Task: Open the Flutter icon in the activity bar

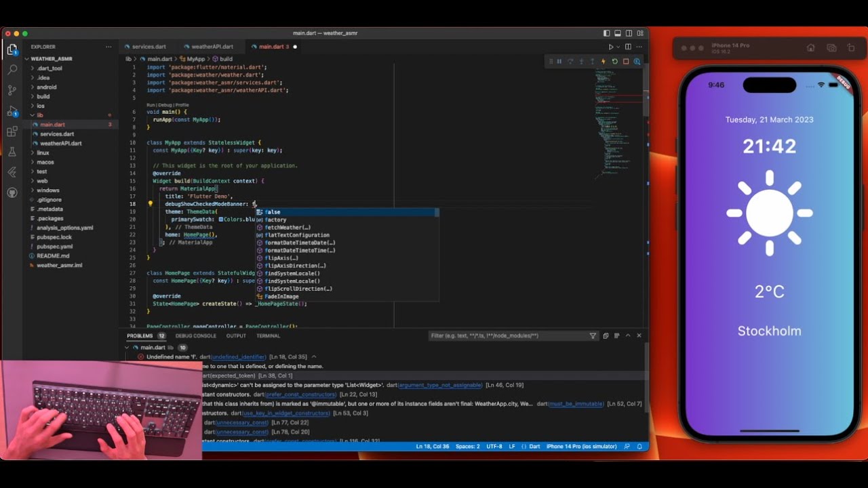Action: 12,172
